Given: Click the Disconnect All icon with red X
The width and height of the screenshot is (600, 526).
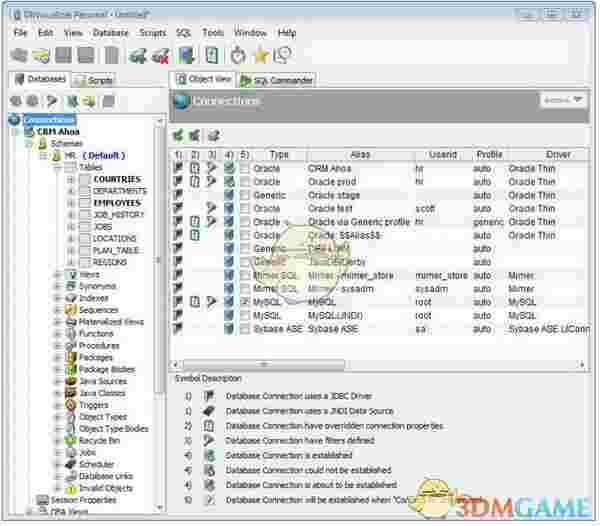Looking at the screenshot, I should [160, 56].
